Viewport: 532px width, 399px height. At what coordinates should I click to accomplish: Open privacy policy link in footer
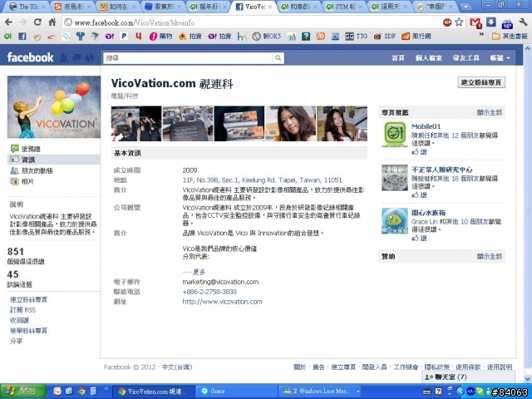(436, 367)
